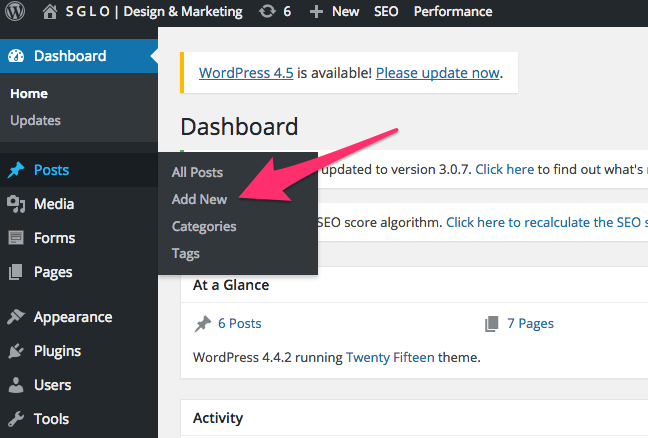Click pages icon next to 7 Pages
The image size is (648, 438).
click(491, 324)
